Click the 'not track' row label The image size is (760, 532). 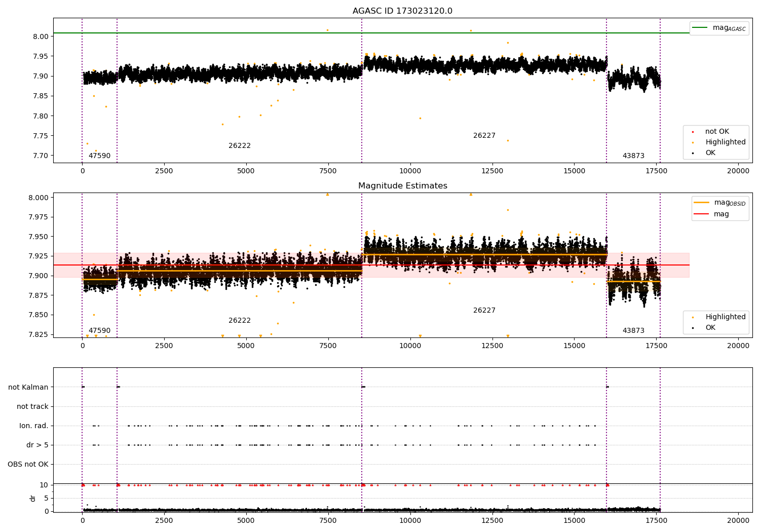(x=32, y=407)
